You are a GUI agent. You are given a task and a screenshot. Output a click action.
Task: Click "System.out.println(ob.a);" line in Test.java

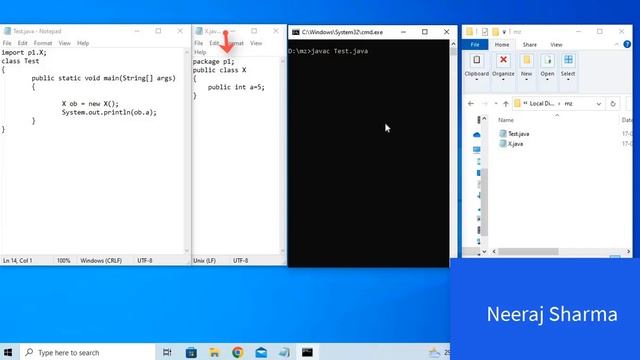(x=109, y=112)
